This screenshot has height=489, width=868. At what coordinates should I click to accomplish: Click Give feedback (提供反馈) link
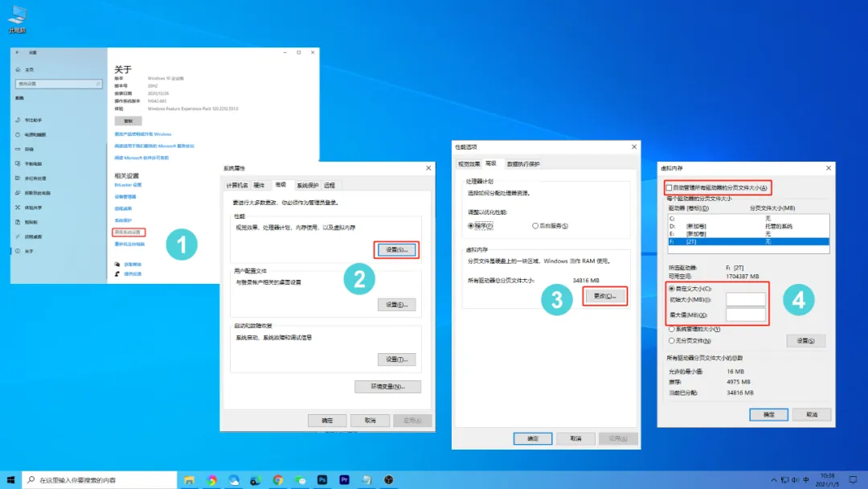click(133, 274)
